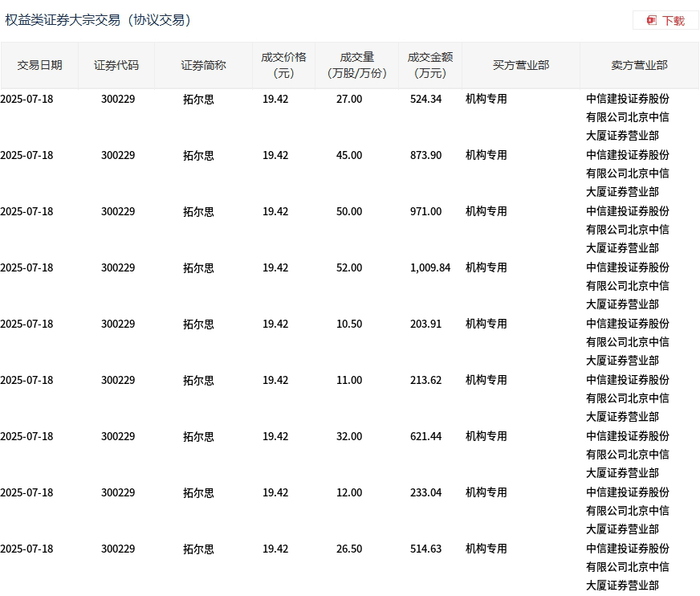
Task: Click 机构专用 in the 524.34 row
Action: click(486, 99)
